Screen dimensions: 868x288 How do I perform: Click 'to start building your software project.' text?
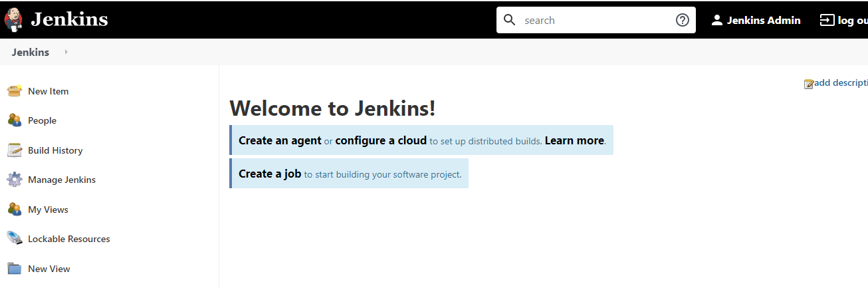pyautogui.click(x=383, y=174)
